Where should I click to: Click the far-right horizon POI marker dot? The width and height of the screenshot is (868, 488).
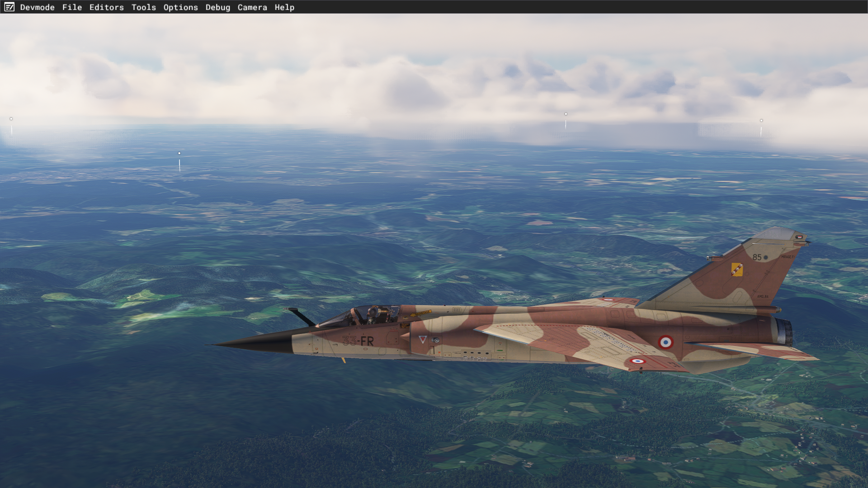click(761, 121)
